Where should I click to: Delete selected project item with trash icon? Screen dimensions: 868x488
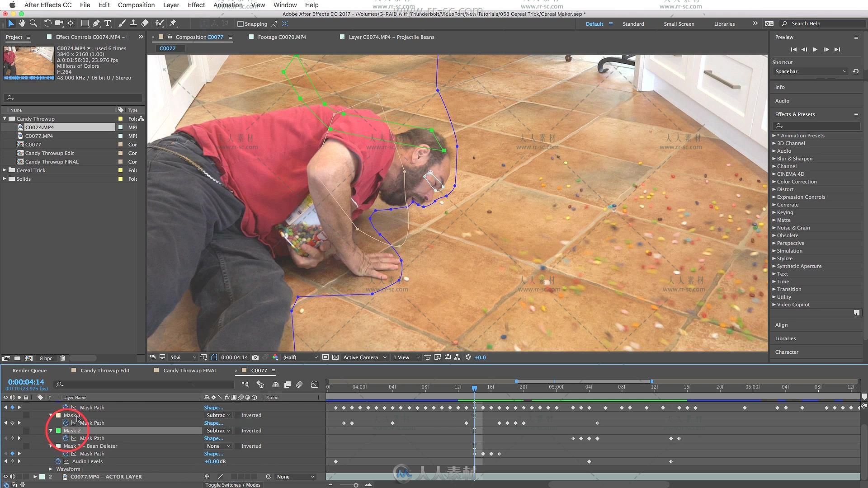(x=63, y=358)
